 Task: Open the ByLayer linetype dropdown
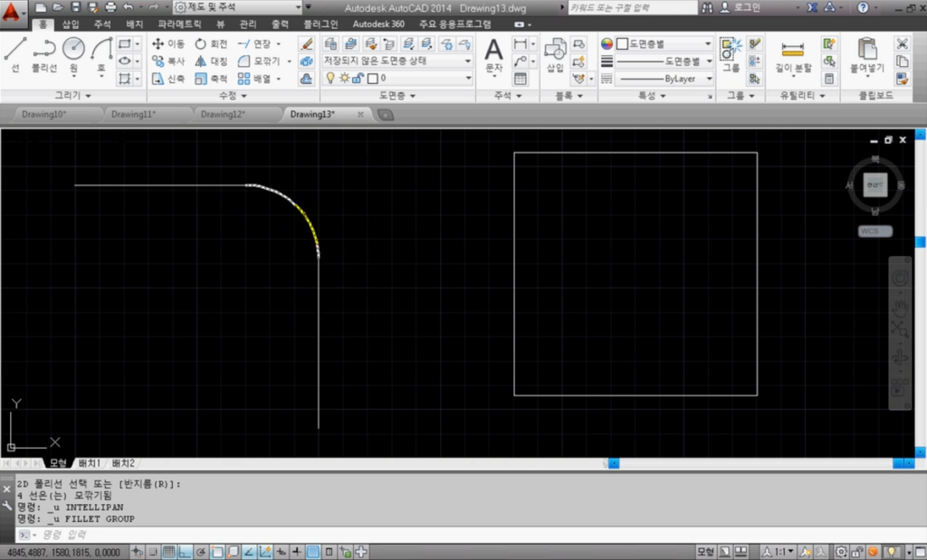pyautogui.click(x=665, y=79)
